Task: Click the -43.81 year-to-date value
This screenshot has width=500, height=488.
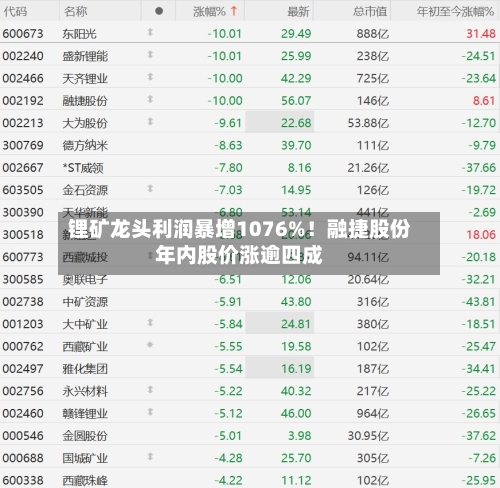Action: pos(478,302)
